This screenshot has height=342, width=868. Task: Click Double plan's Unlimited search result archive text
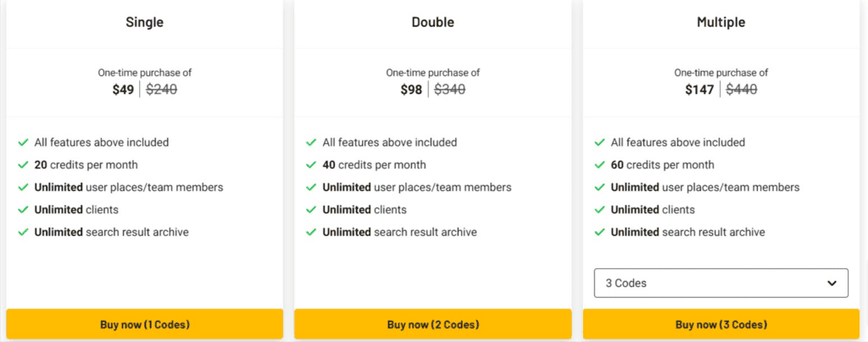coord(399,232)
